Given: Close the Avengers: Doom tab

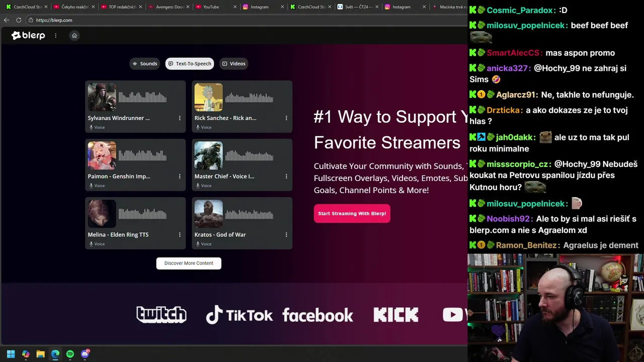Looking at the screenshot, I should point(188,7).
